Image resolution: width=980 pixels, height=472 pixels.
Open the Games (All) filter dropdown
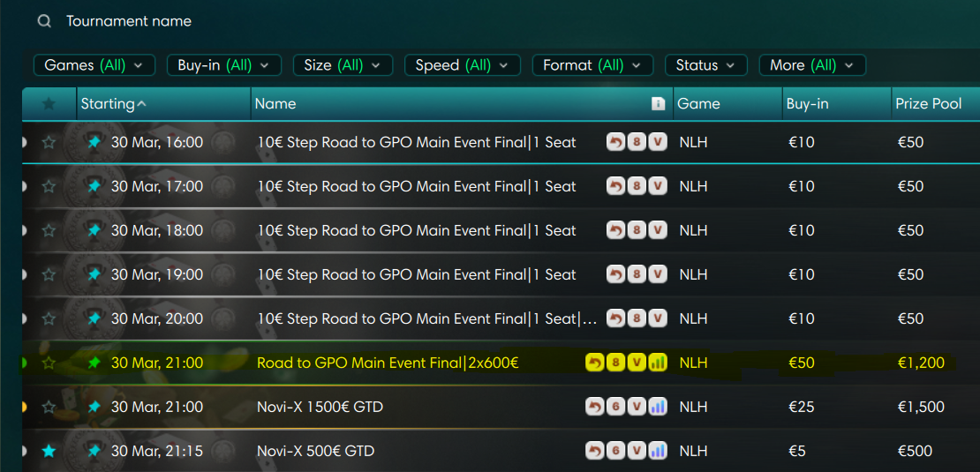pos(94,65)
